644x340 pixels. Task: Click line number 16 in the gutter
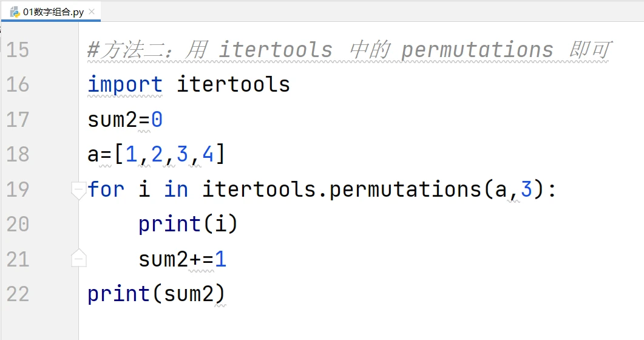(x=18, y=84)
